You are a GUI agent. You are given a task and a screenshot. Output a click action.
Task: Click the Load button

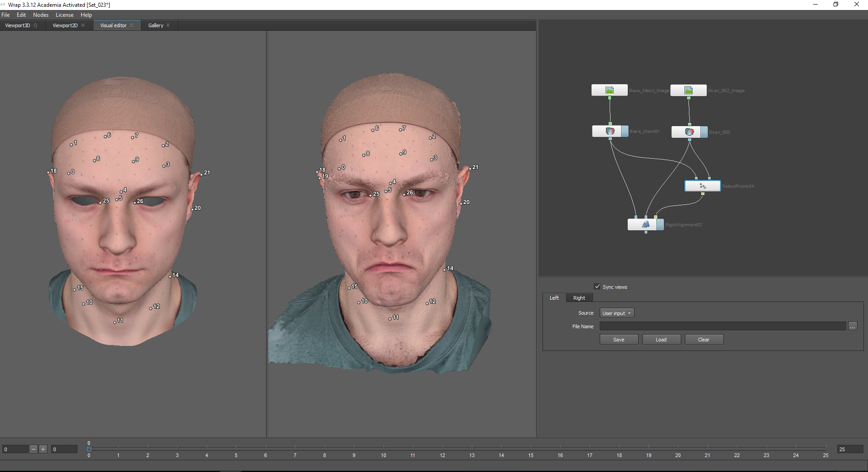[661, 340]
